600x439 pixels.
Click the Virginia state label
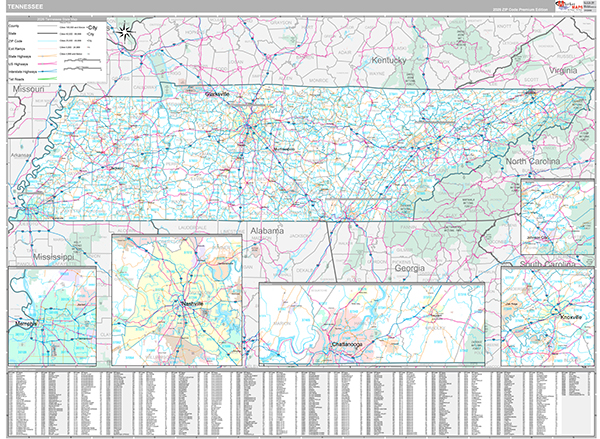coord(563,70)
